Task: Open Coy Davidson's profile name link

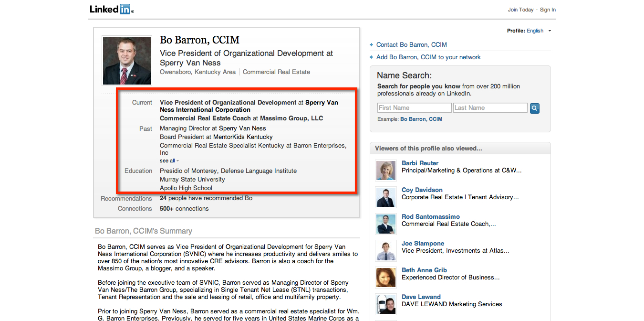Action: [x=422, y=190]
